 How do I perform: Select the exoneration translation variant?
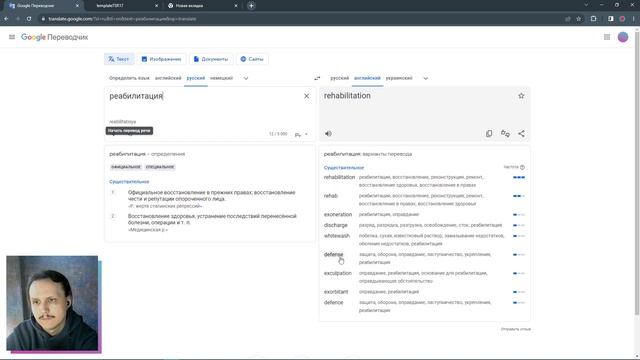click(x=338, y=214)
